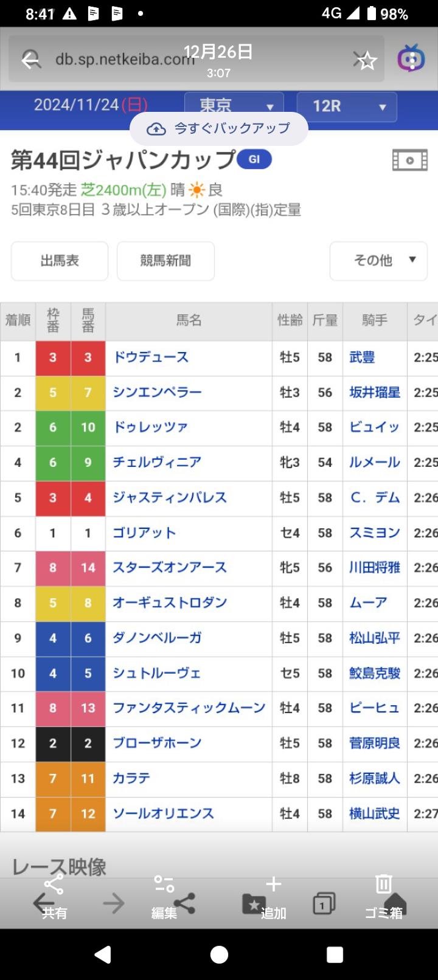Viewport: 438px width, 980px height.
Task: Tap the back arrow beside the URL
Action: 30,60
